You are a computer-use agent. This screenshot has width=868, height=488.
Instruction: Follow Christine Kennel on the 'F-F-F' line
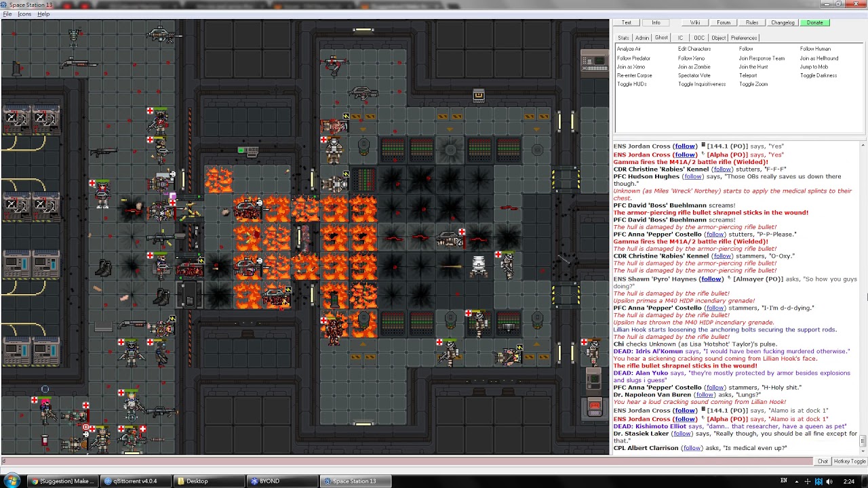coord(722,169)
